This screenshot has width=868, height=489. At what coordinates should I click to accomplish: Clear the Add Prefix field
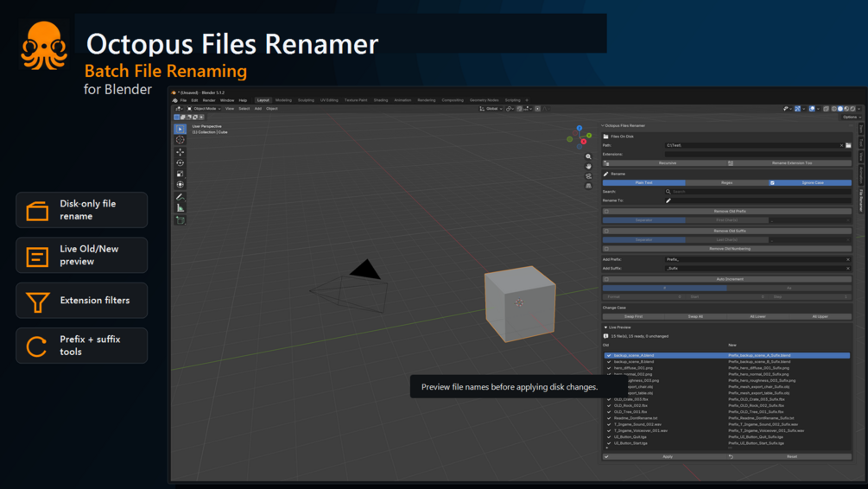point(847,259)
